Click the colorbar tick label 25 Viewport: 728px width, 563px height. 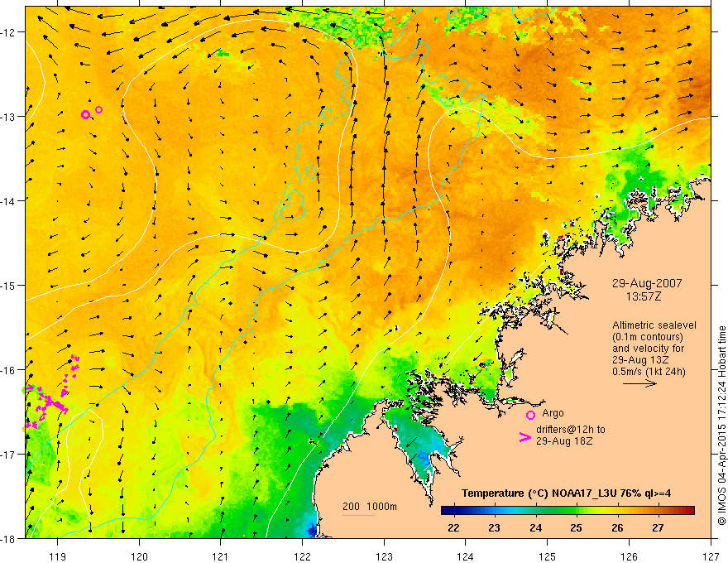pyautogui.click(x=576, y=527)
